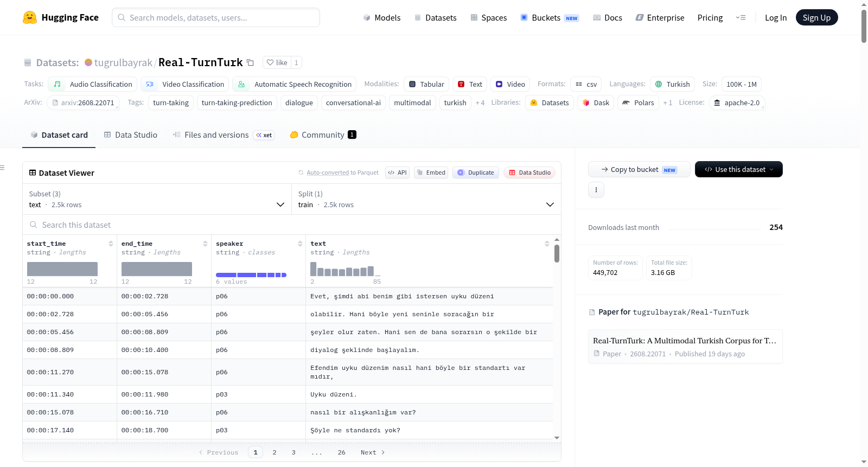Open the Dataset card tab
The width and height of the screenshot is (868, 467).
(59, 135)
